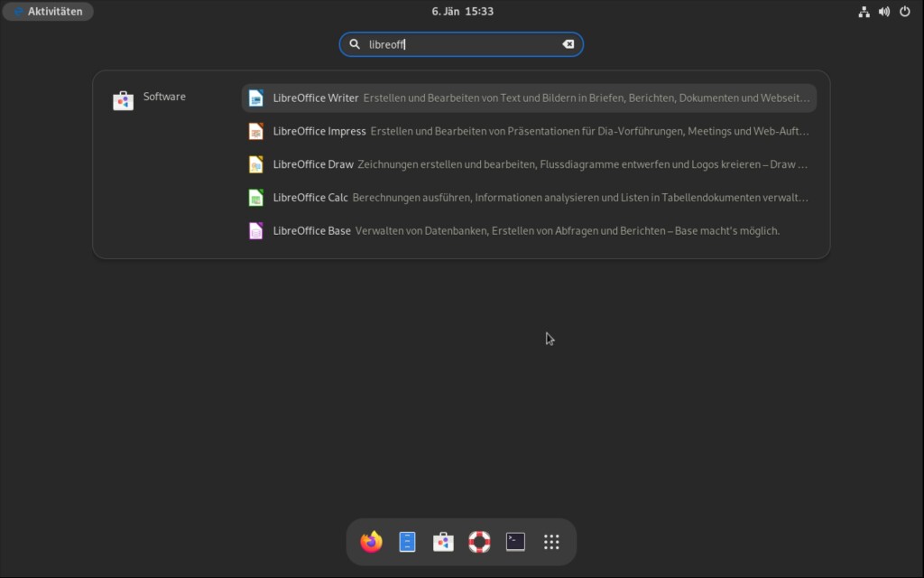
Task: Open the Software app from the dock
Action: click(443, 542)
